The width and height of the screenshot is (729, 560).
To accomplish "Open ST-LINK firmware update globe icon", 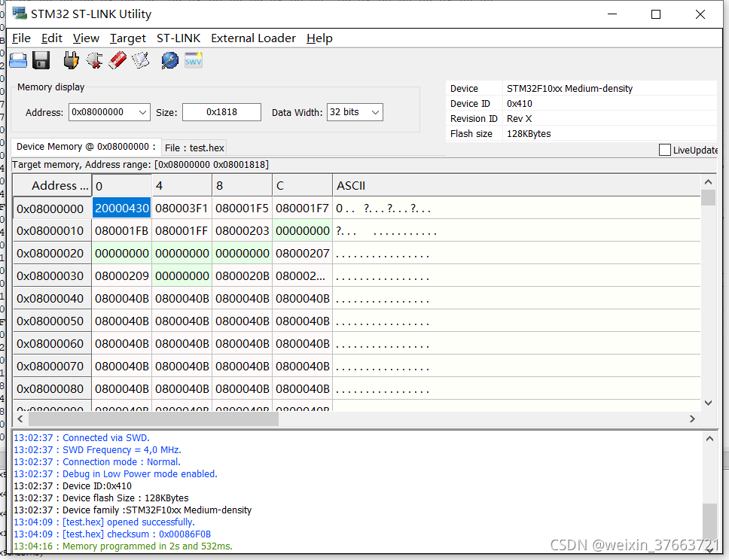I will coord(169,60).
